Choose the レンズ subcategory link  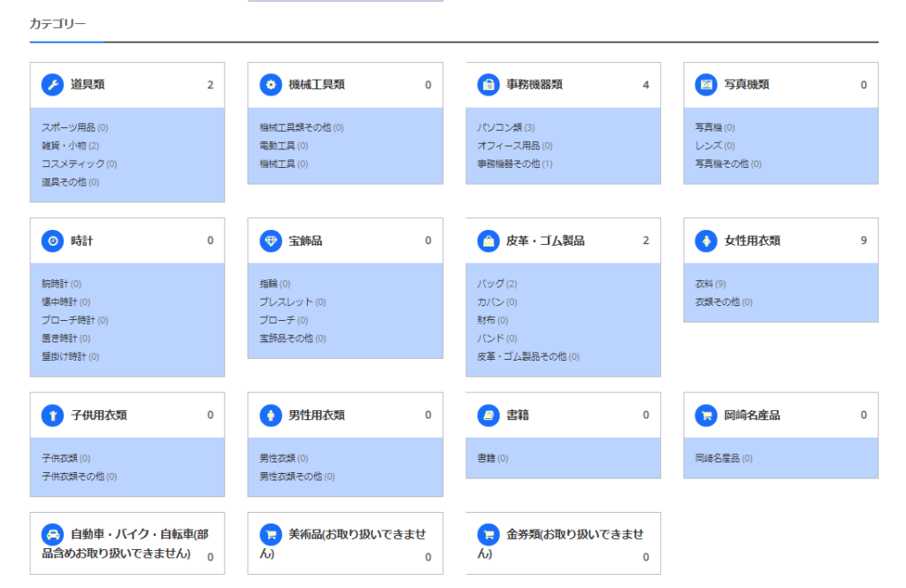pos(709,146)
